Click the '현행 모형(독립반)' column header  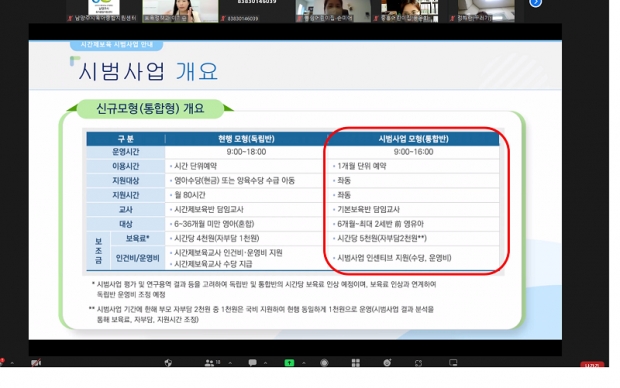coord(246,139)
